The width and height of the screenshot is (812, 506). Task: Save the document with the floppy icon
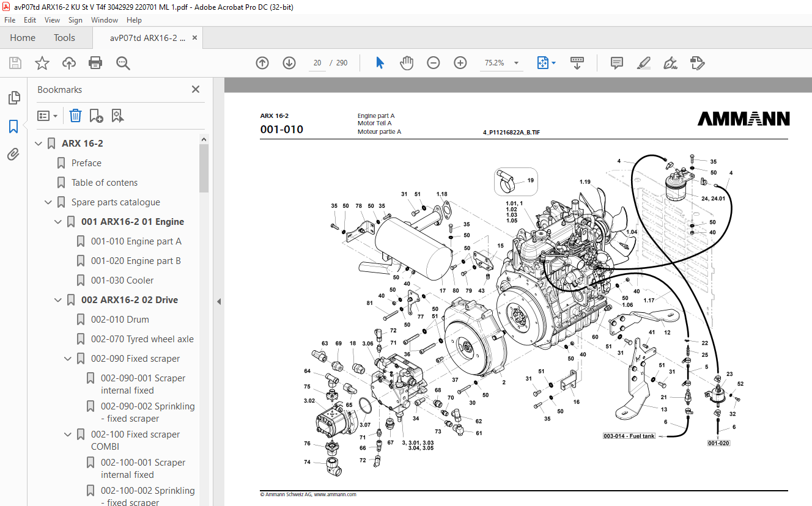[15, 63]
